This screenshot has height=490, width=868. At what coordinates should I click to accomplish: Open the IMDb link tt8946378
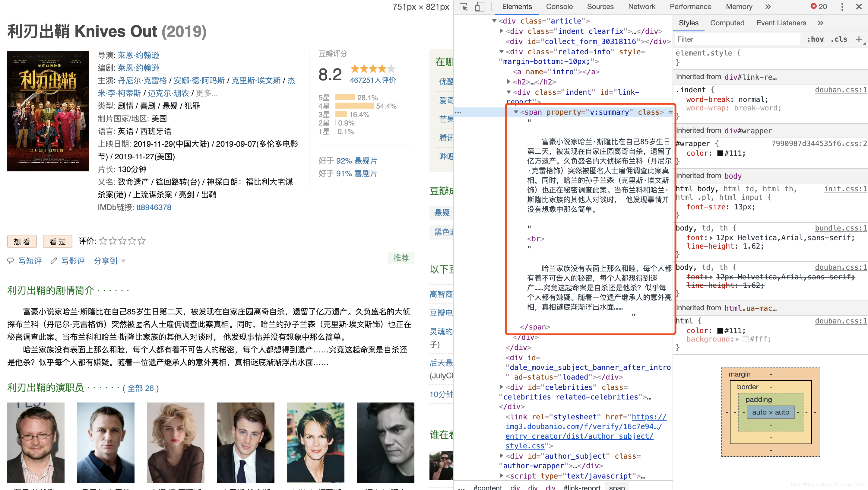tap(154, 207)
